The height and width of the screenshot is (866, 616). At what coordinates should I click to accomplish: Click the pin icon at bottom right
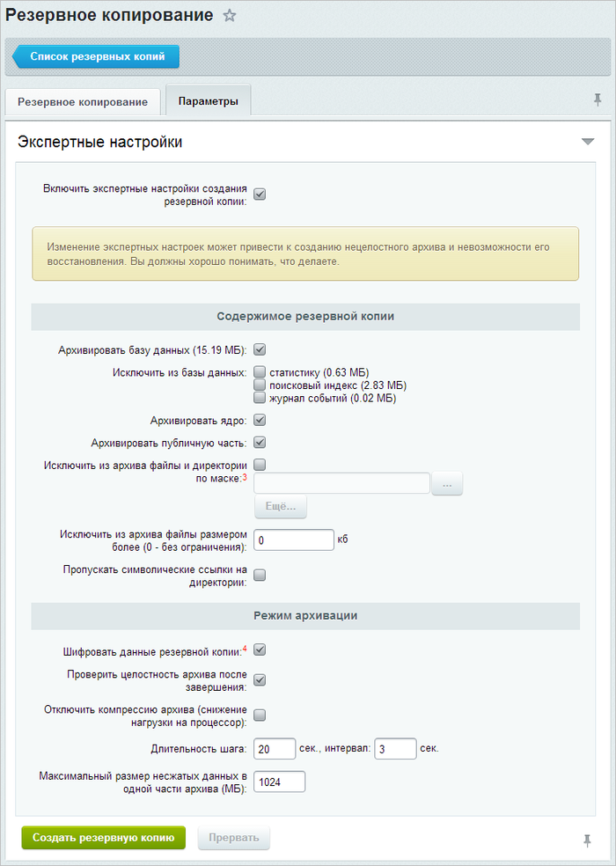[x=587, y=840]
